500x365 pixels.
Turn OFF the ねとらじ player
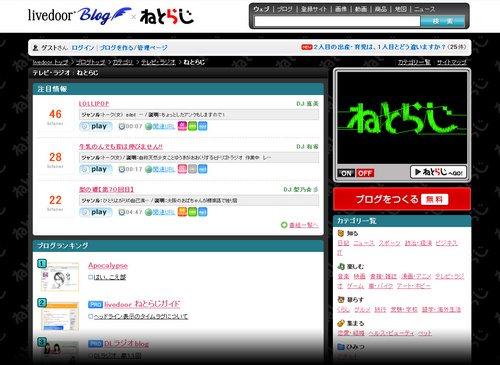coord(365,173)
